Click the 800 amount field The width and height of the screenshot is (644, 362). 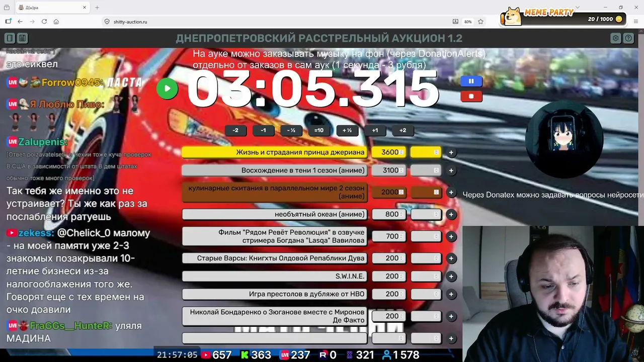388,214
